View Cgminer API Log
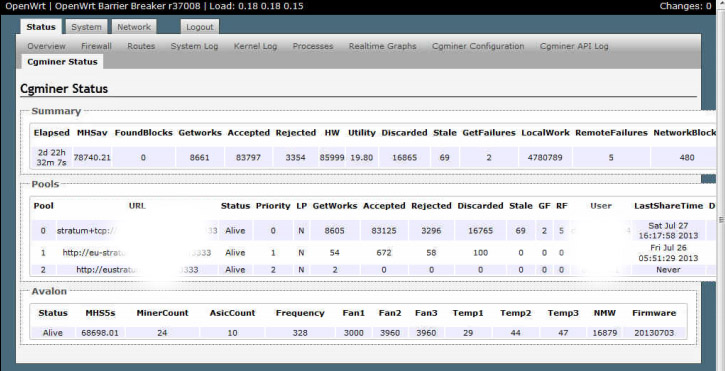Image resolution: width=725 pixels, height=371 pixels. pos(574,46)
